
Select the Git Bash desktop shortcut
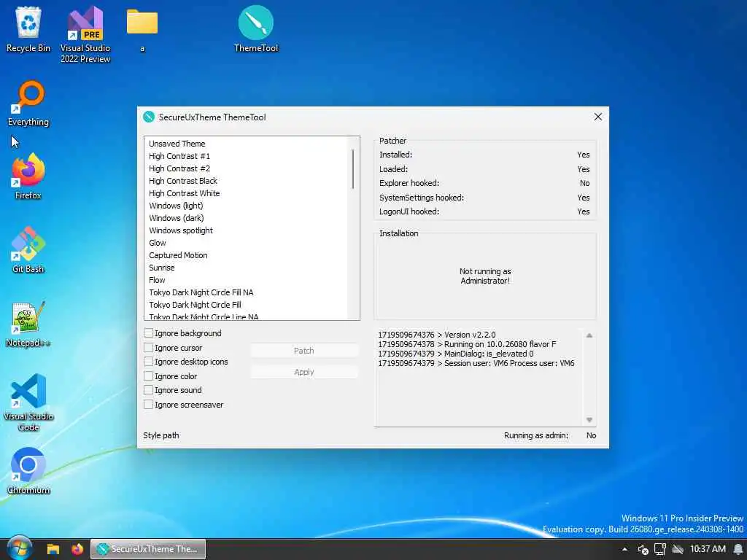click(28, 250)
